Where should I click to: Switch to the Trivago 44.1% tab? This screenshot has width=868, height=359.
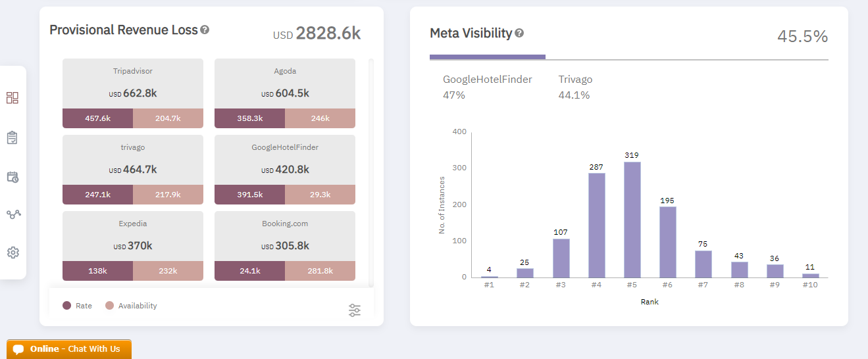click(x=575, y=87)
